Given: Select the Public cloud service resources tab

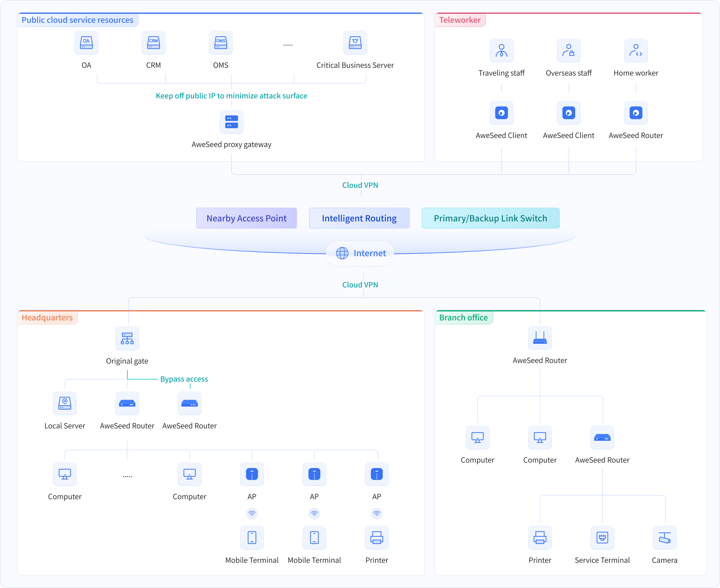Looking at the screenshot, I should click(x=78, y=20).
